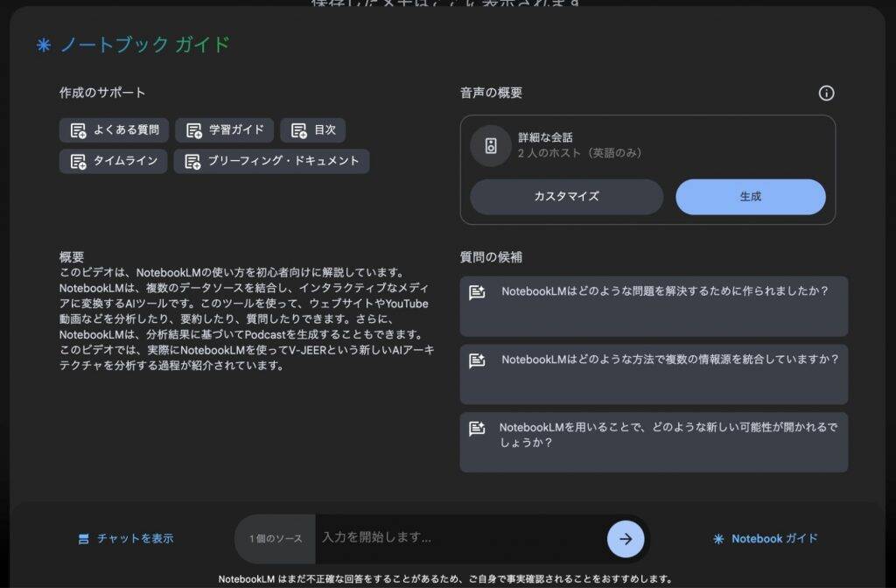
Task: Toggle the Notebook ガイド button at bottom right
Action: (x=766, y=539)
